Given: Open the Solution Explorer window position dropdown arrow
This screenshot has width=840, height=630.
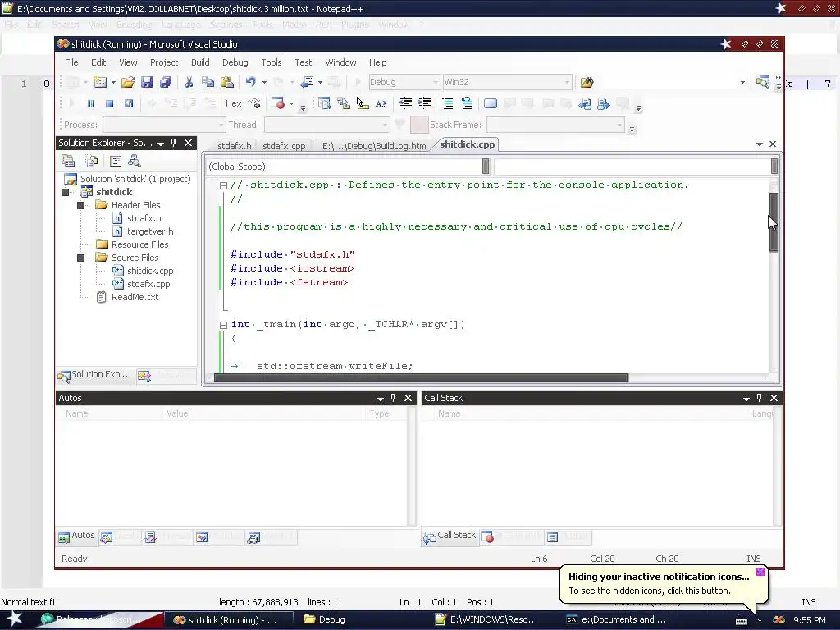Looking at the screenshot, I should (x=160, y=143).
